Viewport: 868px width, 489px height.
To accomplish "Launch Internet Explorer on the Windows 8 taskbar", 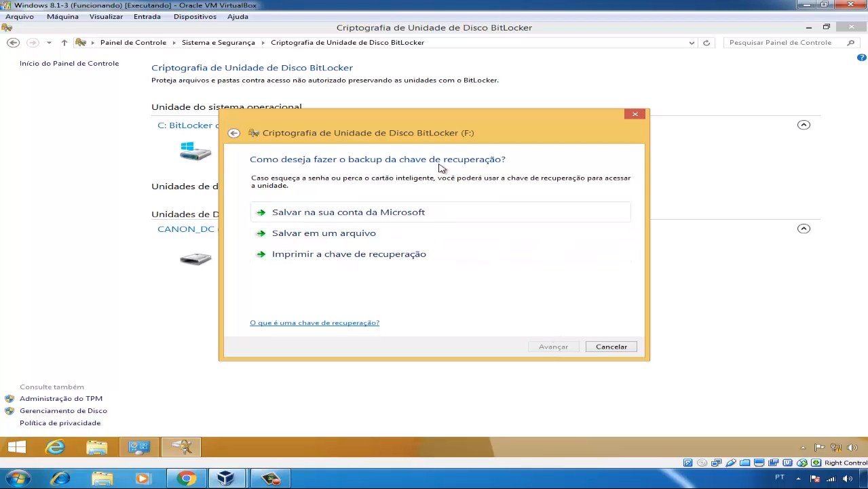I will click(x=55, y=447).
